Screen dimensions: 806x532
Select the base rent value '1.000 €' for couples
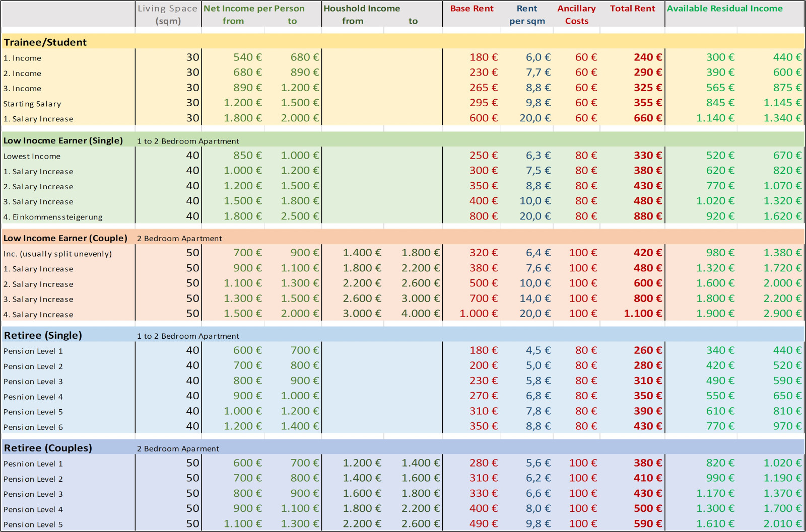coord(479,314)
